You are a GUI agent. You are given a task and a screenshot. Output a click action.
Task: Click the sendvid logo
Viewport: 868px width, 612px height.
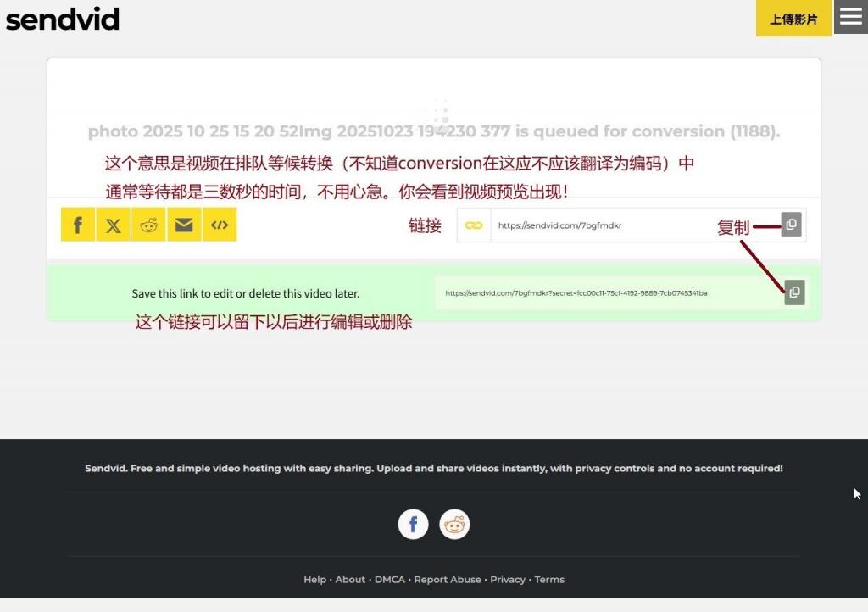pos(63,19)
